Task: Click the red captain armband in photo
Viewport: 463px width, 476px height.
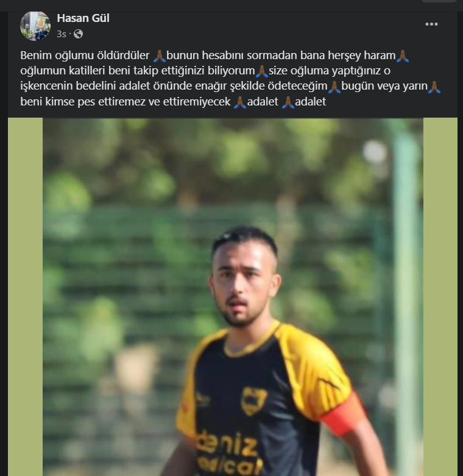Action: [x=344, y=414]
